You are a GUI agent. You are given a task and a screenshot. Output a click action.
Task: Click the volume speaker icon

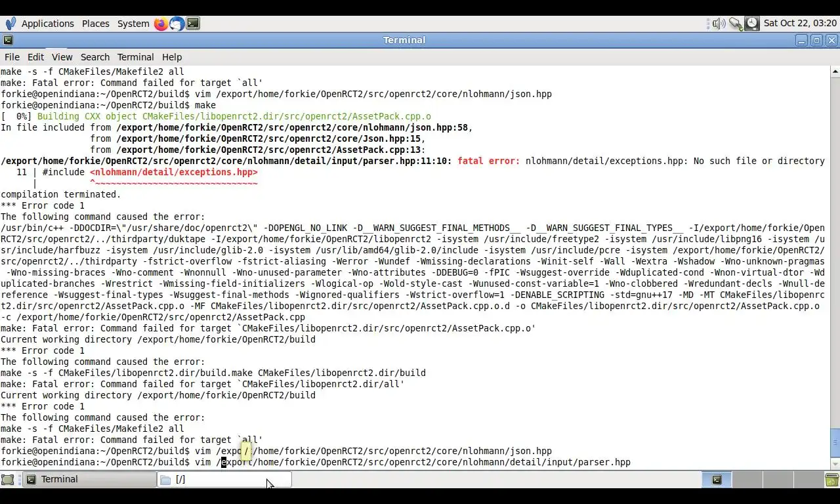[x=719, y=24]
